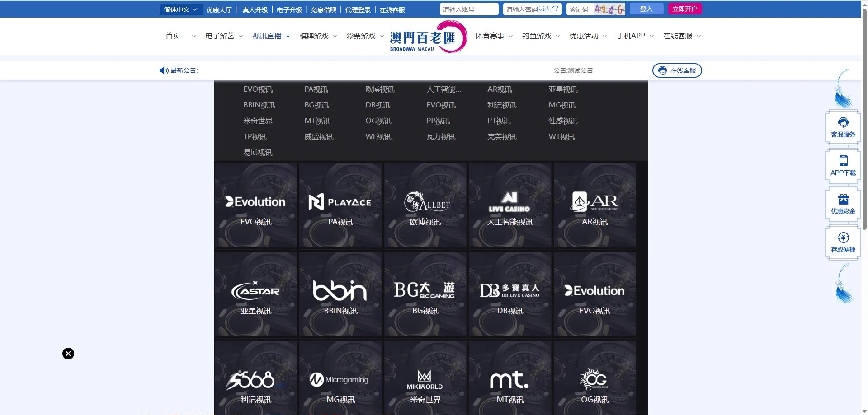Click the APP下载 sidebar icon
868x415 pixels.
click(843, 165)
